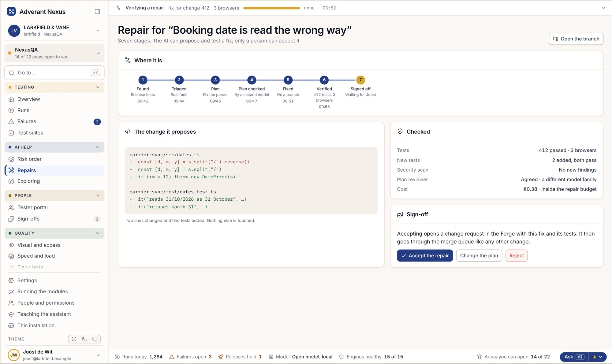Viewport: 612px width, 364px height.
Task: Click the Exploring compass icon
Action: 11,181
